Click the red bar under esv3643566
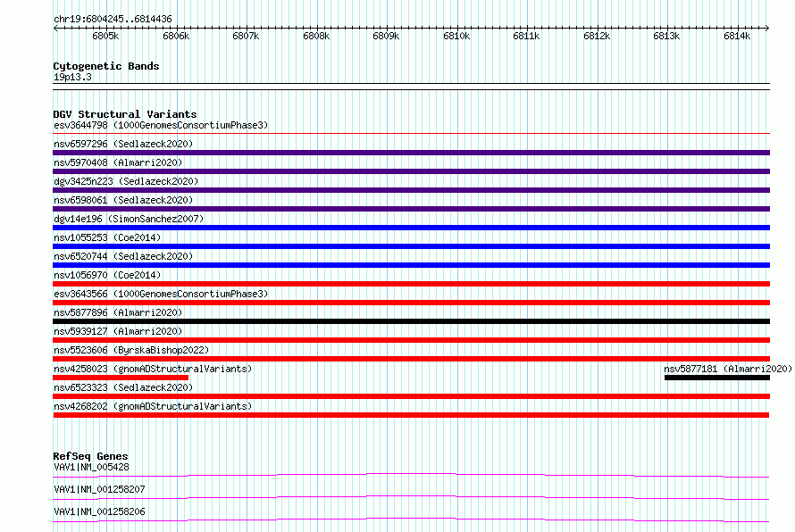 (411, 303)
